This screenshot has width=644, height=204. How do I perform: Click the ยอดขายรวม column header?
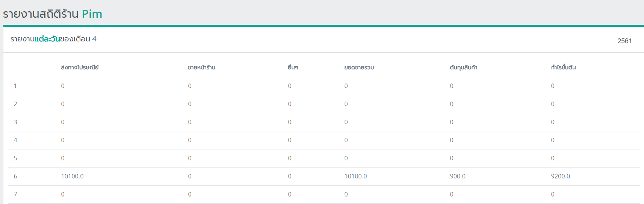coord(359,68)
